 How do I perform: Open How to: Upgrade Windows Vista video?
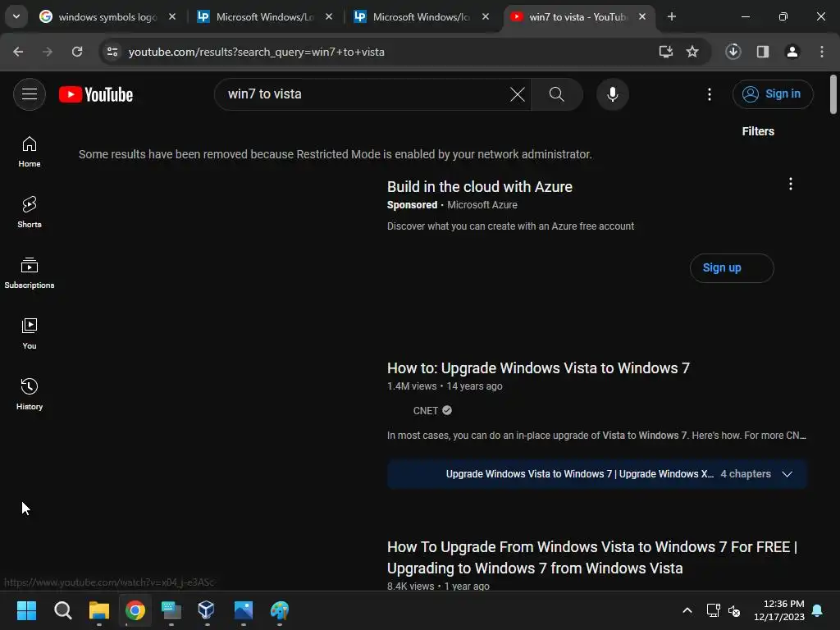538,368
